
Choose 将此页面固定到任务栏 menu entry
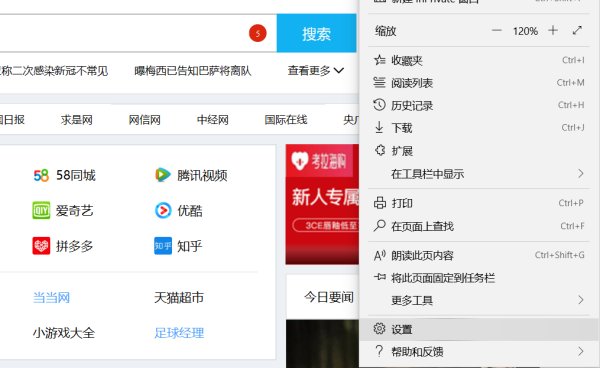(479, 278)
